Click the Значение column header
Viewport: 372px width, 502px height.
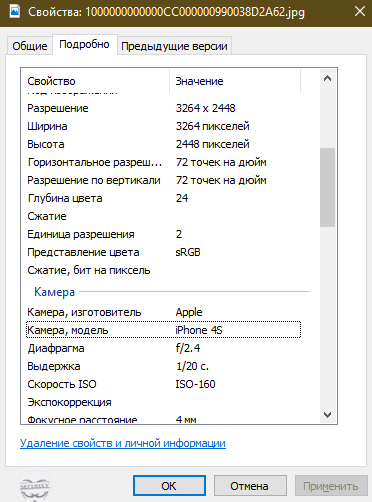pyautogui.click(x=235, y=81)
